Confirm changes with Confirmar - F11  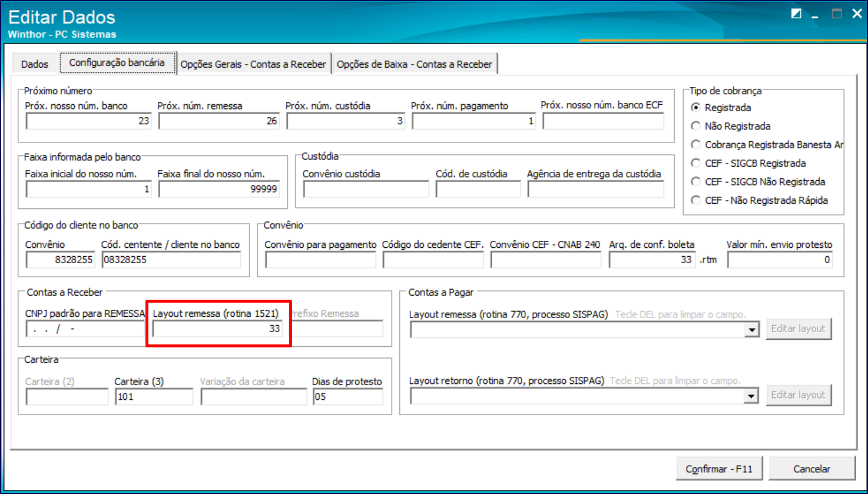719,469
